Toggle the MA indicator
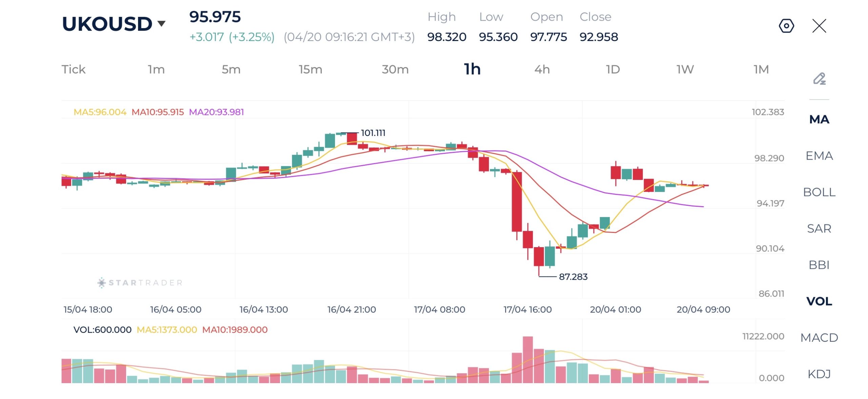Image resolution: width=868 pixels, height=399 pixels. click(819, 119)
